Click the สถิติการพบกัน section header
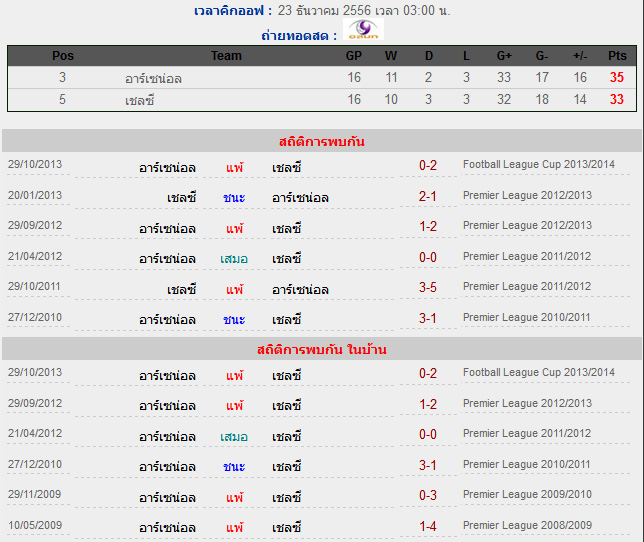 [x=322, y=141]
